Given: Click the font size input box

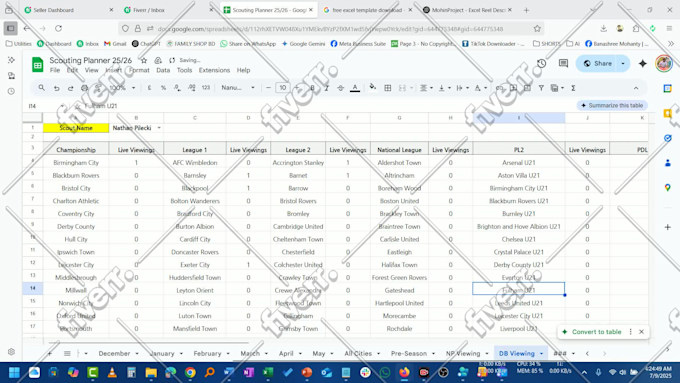Looking at the screenshot, I should point(282,88).
